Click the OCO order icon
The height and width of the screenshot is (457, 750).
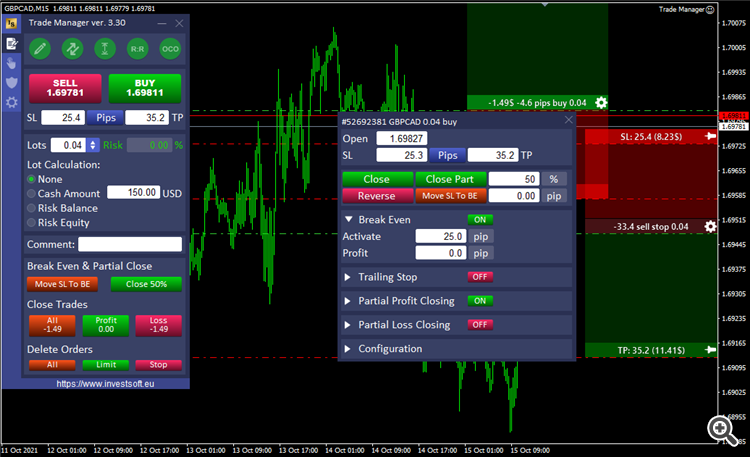[170, 49]
